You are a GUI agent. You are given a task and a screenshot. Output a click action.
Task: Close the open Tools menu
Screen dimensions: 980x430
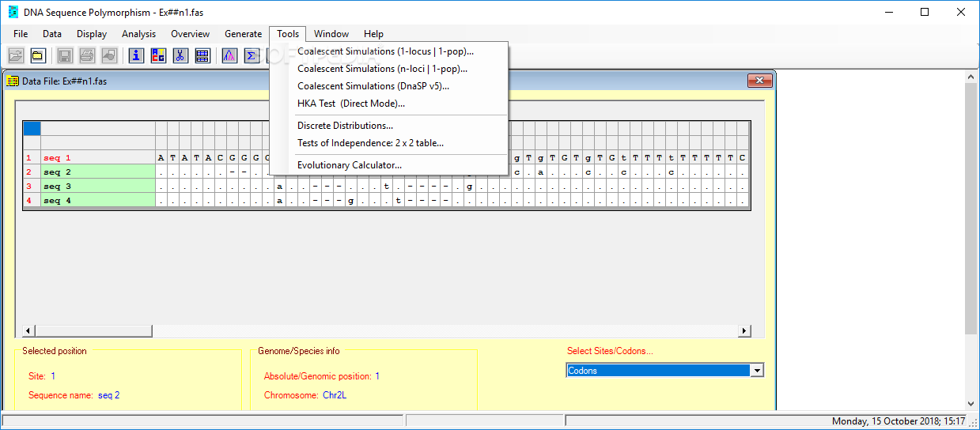click(x=288, y=34)
